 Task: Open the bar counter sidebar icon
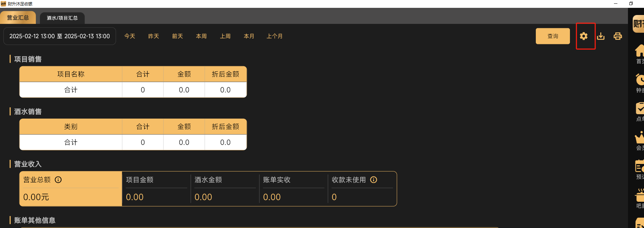point(640,195)
